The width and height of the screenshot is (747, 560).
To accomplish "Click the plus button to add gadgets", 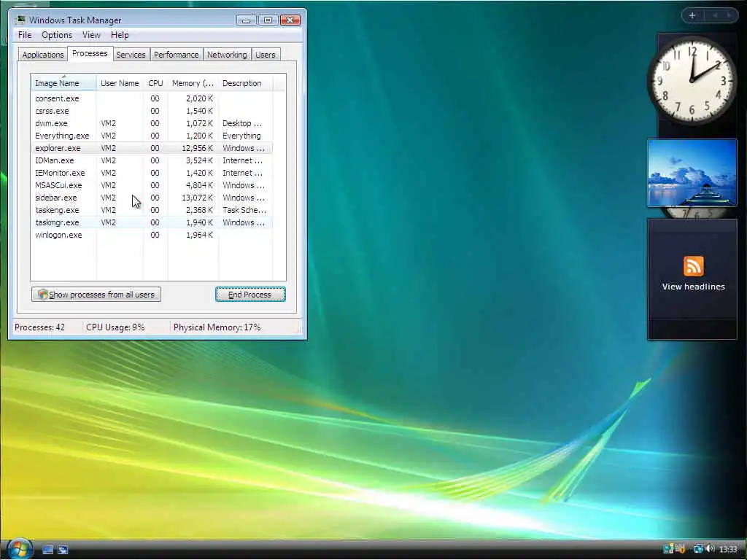I will click(x=692, y=15).
